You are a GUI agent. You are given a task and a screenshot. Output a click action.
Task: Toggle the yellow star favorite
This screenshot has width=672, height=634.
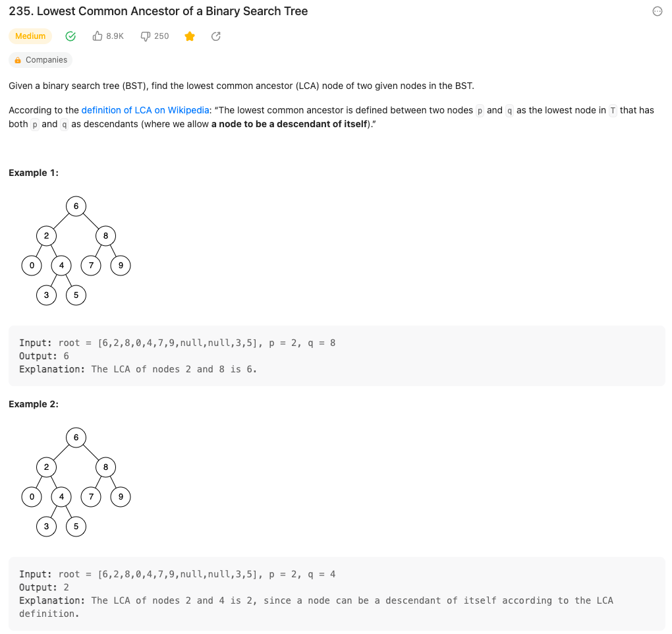pyautogui.click(x=190, y=36)
